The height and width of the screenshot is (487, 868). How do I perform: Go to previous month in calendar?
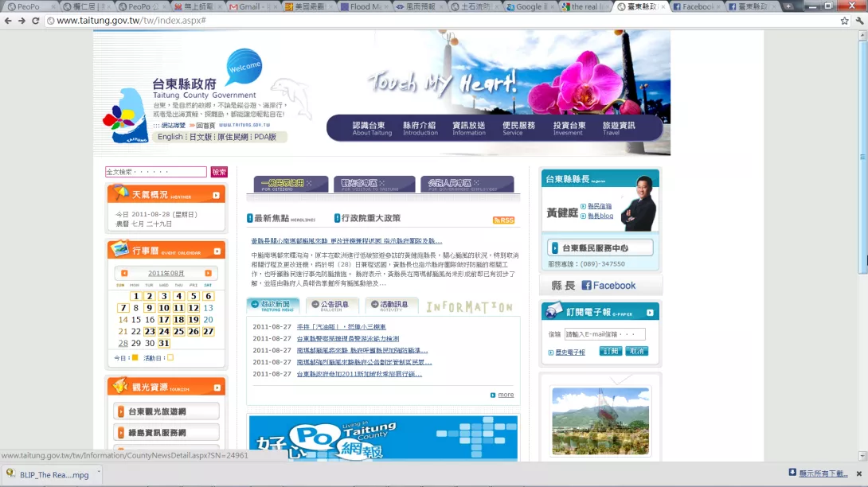coord(124,274)
